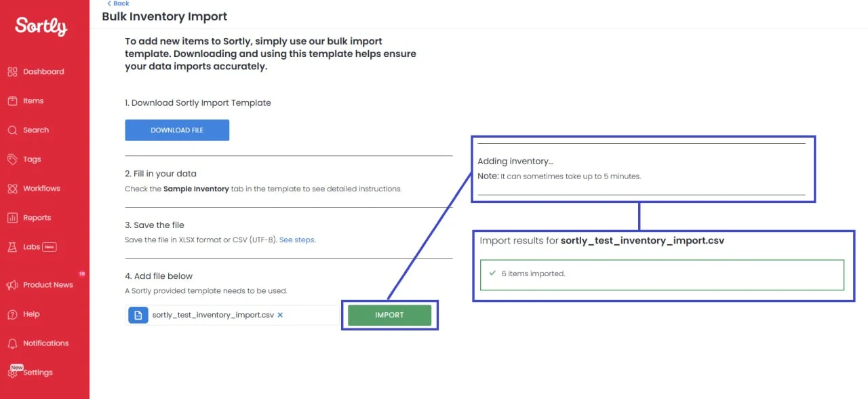Click '3. Save the file' text
This screenshot has width=868, height=399.
(155, 225)
